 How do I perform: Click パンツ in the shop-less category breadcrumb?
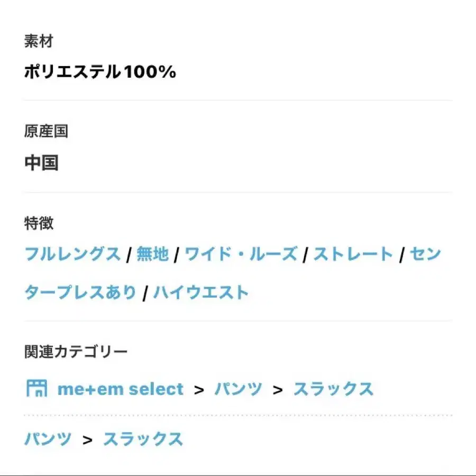coord(48,439)
